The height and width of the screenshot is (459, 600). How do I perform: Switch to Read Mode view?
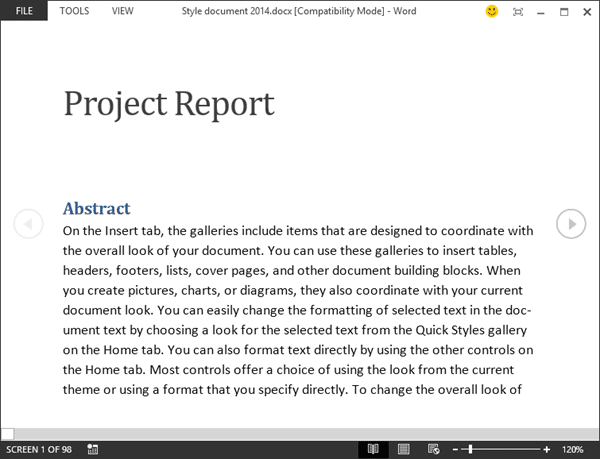(x=373, y=450)
